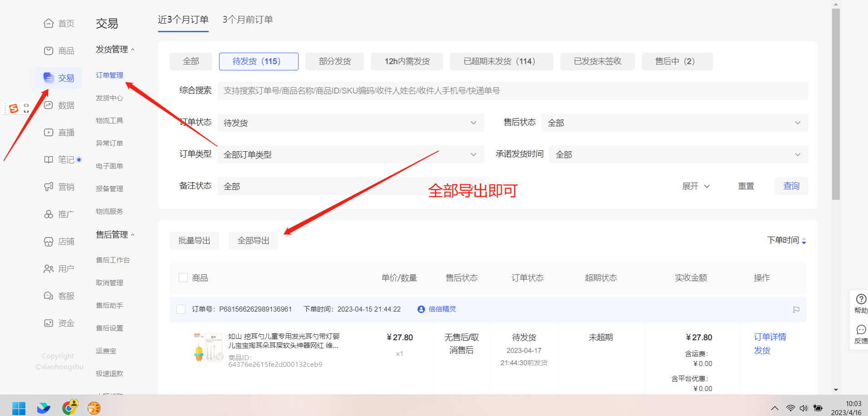This screenshot has width=868, height=416.
Task: Click the 综合搜索 search input field
Action: [512, 91]
